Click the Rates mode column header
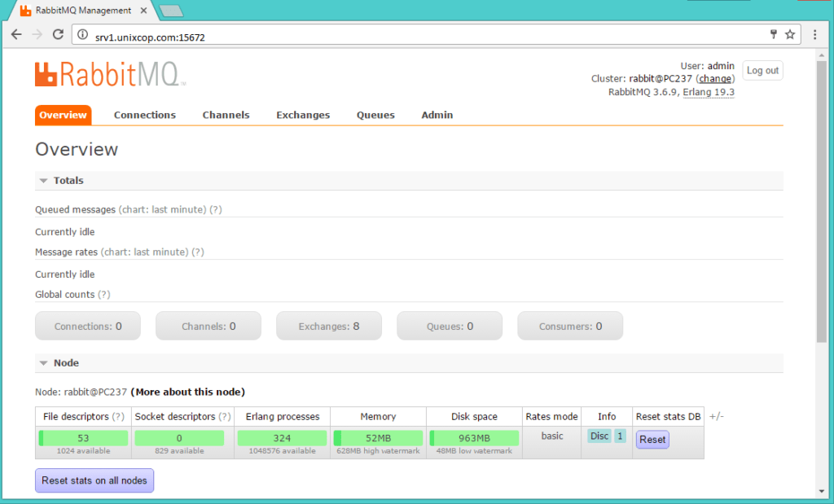 pos(551,417)
